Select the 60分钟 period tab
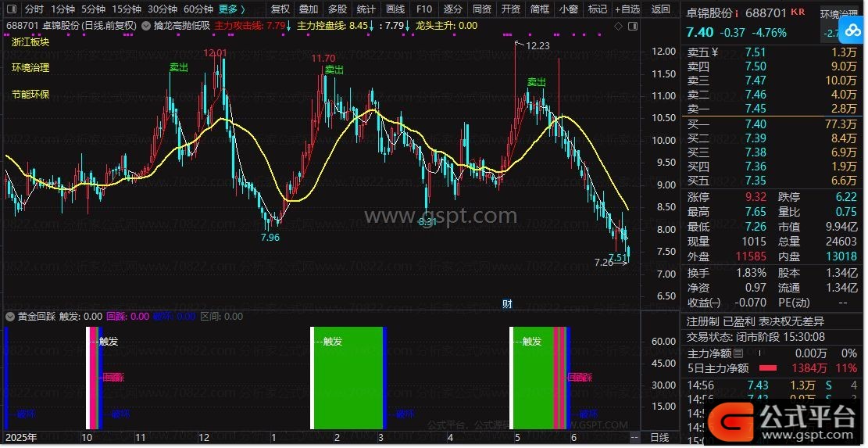Image resolution: width=868 pixels, height=448 pixels. [198, 9]
